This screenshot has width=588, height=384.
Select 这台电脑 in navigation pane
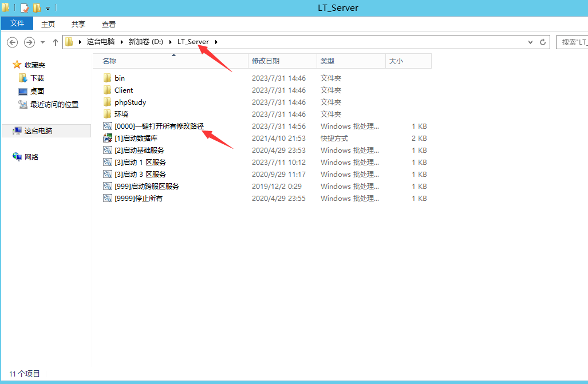(x=38, y=130)
